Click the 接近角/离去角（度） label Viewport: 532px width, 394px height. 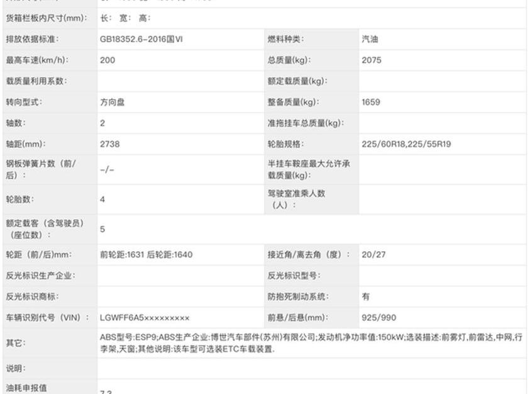coord(308,254)
